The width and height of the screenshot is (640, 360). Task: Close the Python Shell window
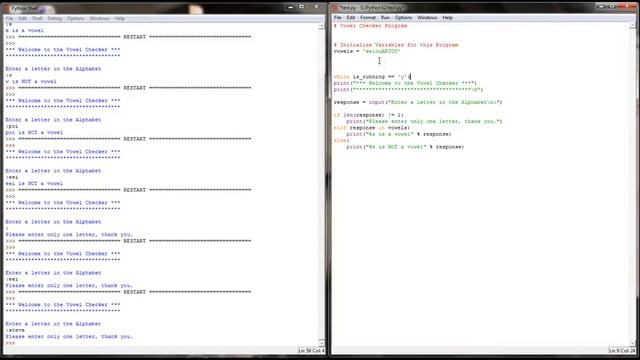tap(316, 7)
